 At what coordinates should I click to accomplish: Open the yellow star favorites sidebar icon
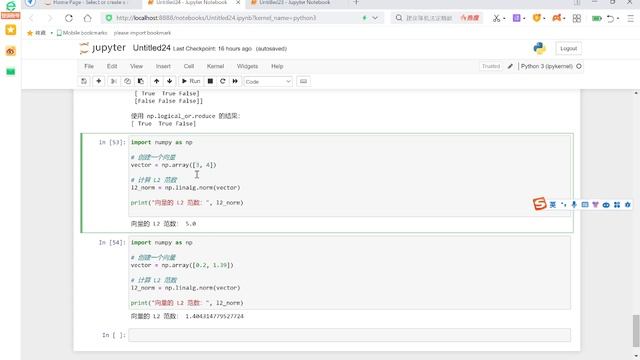click(11, 30)
